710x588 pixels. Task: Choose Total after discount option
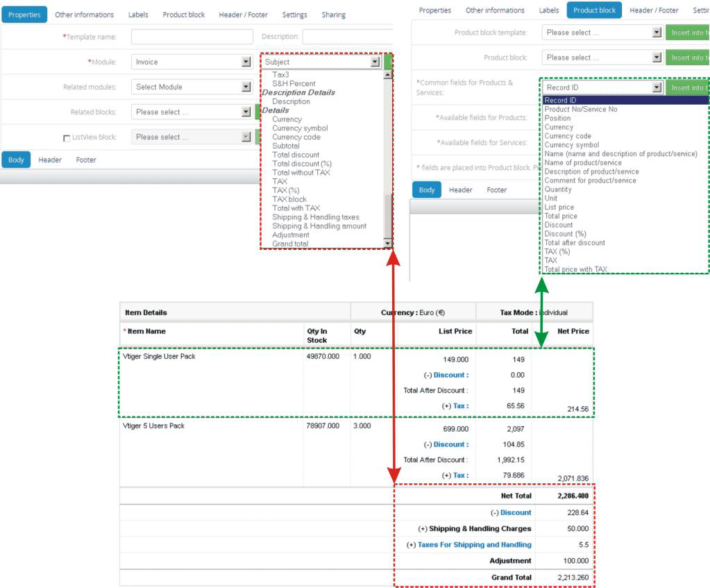coord(575,243)
